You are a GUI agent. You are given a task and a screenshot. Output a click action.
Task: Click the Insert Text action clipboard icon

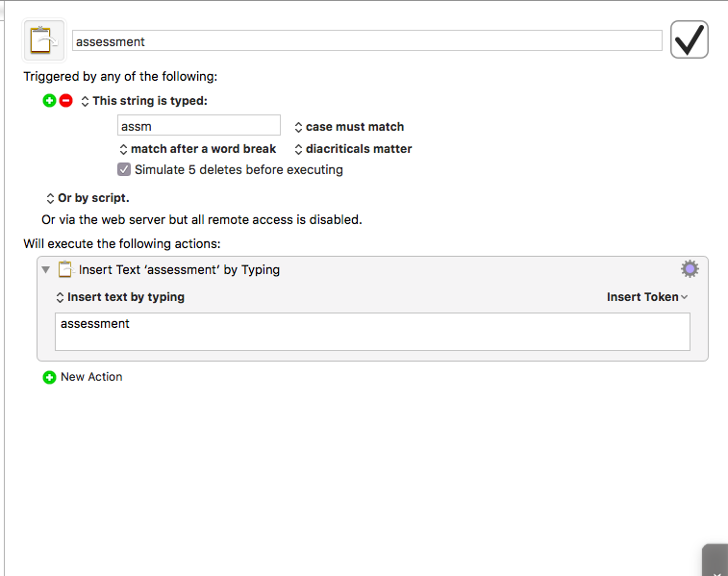point(65,269)
